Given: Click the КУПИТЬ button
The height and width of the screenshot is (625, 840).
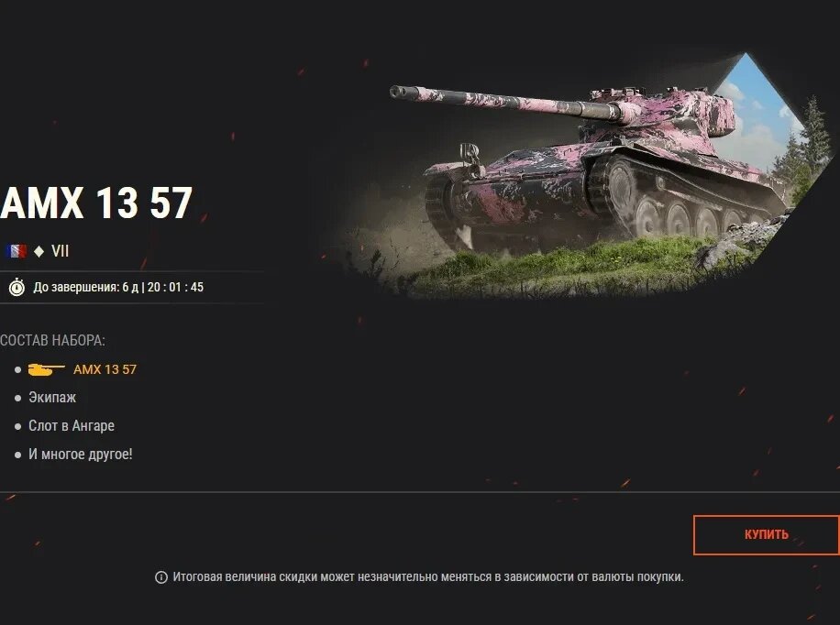Looking at the screenshot, I should click(x=766, y=534).
